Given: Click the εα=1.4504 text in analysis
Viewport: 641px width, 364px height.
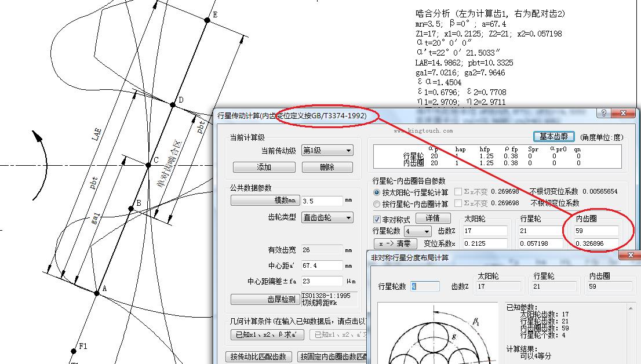Looking at the screenshot, I should 439,82.
